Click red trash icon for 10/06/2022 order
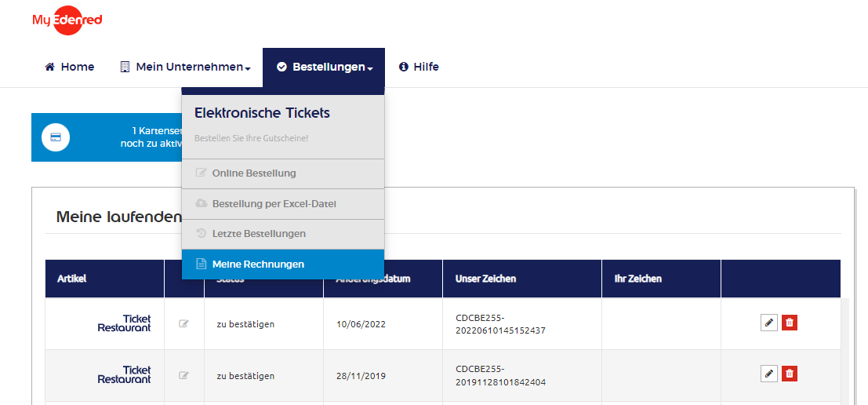This screenshot has height=405, width=868. 790,323
